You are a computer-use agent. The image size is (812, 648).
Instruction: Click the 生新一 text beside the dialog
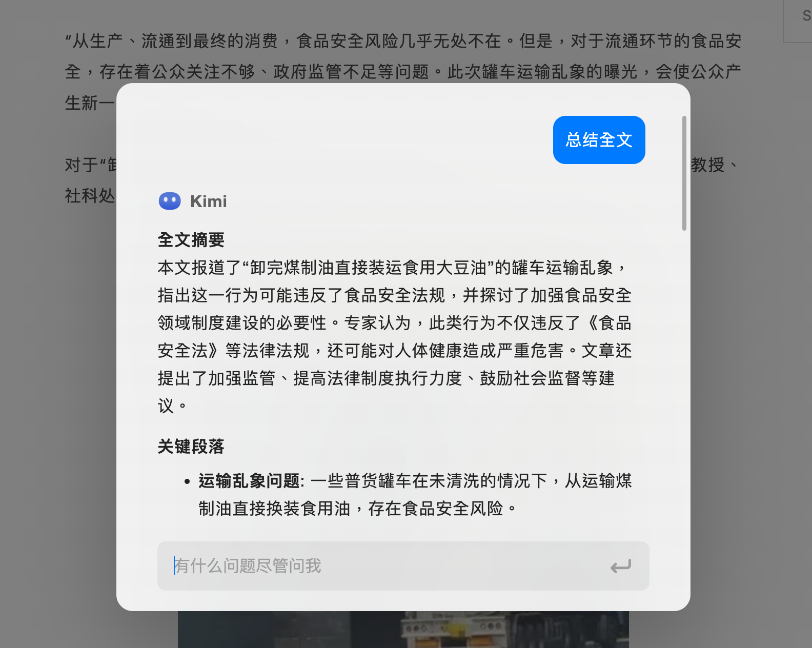(90, 103)
